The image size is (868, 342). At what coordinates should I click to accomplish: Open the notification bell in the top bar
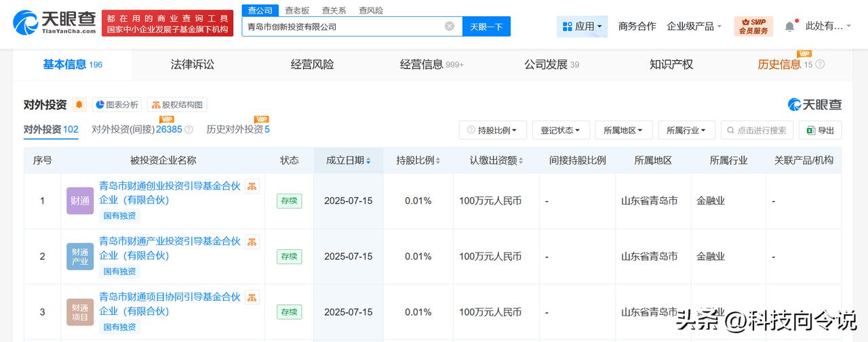pos(789,26)
